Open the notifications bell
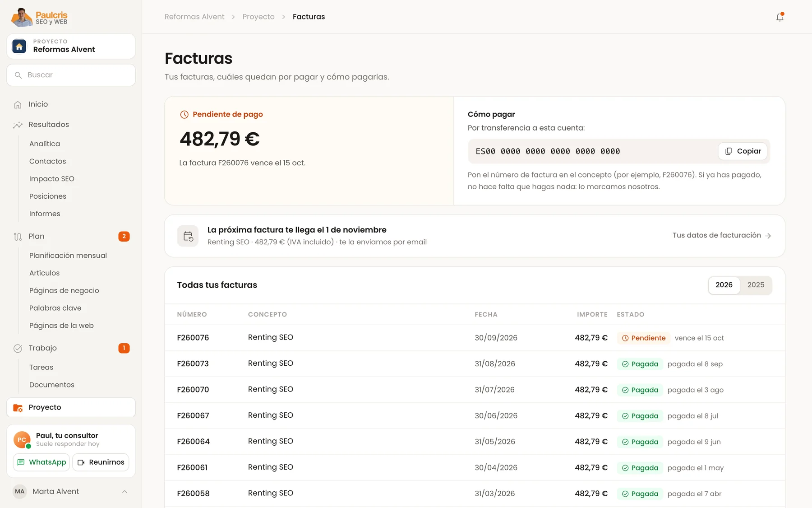812x508 pixels. click(x=780, y=17)
